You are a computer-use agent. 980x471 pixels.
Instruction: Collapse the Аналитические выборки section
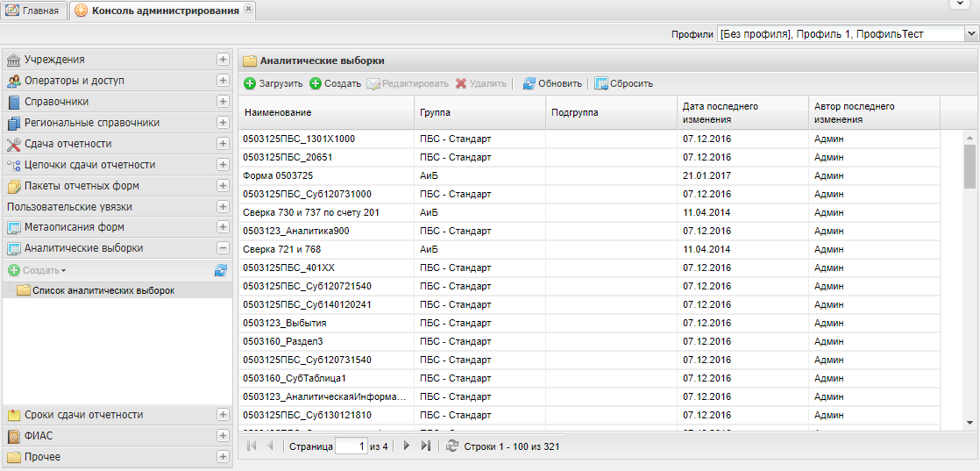point(223,248)
